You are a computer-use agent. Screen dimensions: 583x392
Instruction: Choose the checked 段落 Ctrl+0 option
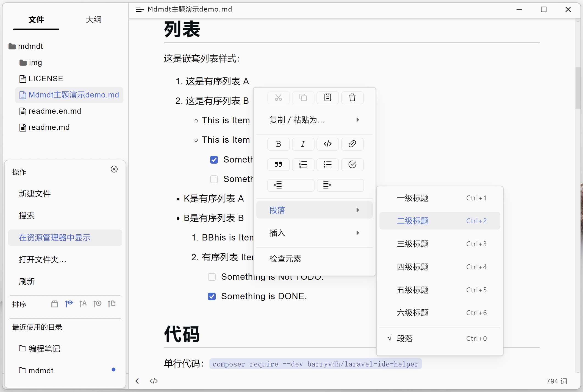click(440, 338)
